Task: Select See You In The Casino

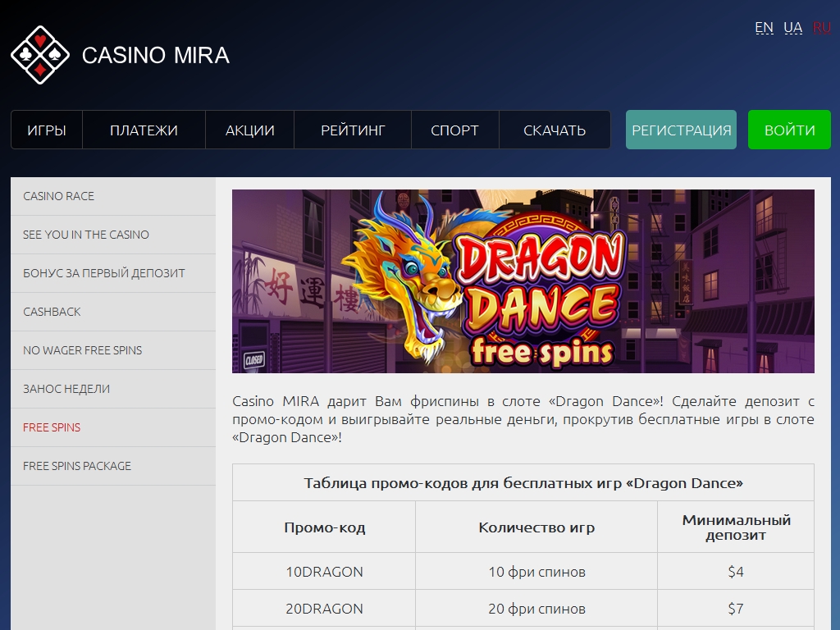Action: [86, 235]
